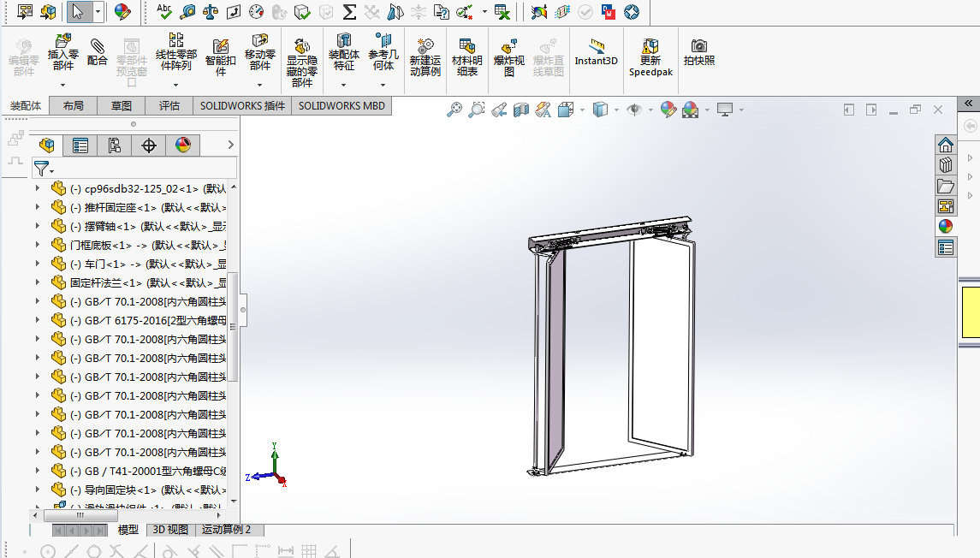Click the Edit Appearance color sphere in view toolbar
Viewport: 980px width, 558px height.
(668, 110)
